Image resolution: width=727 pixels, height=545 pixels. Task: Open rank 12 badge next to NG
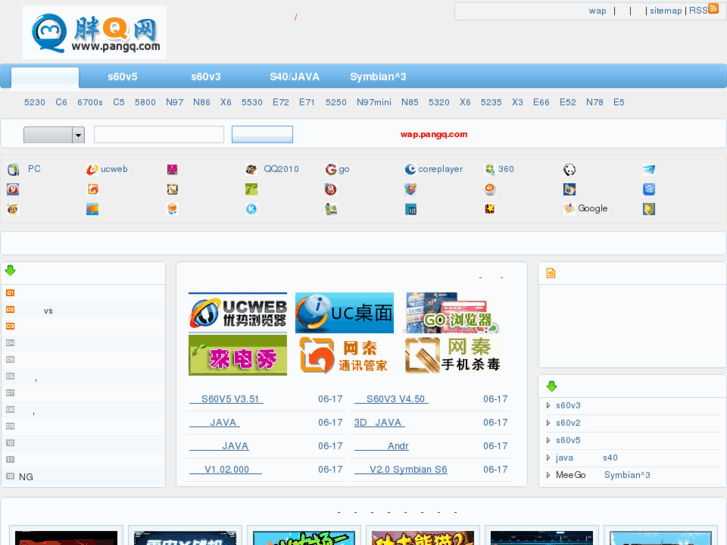tap(10, 476)
